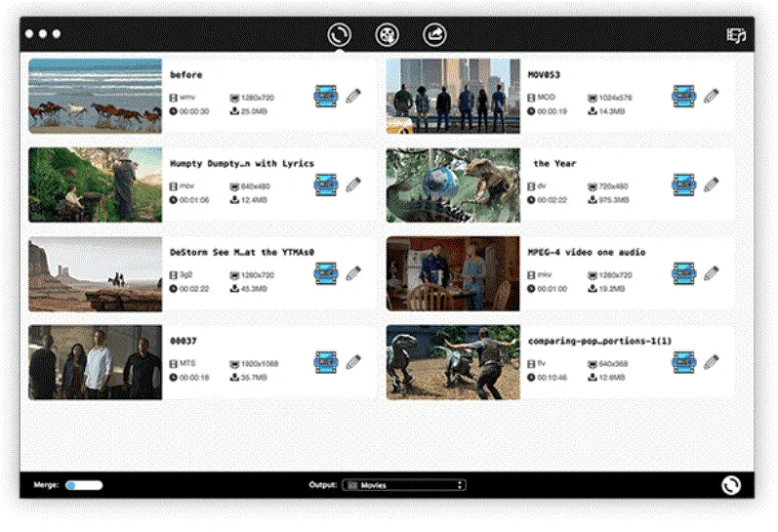Viewport: 778px width, 532px height.
Task: Select the horses beach thumbnail for 'before'
Action: pyautogui.click(x=96, y=96)
